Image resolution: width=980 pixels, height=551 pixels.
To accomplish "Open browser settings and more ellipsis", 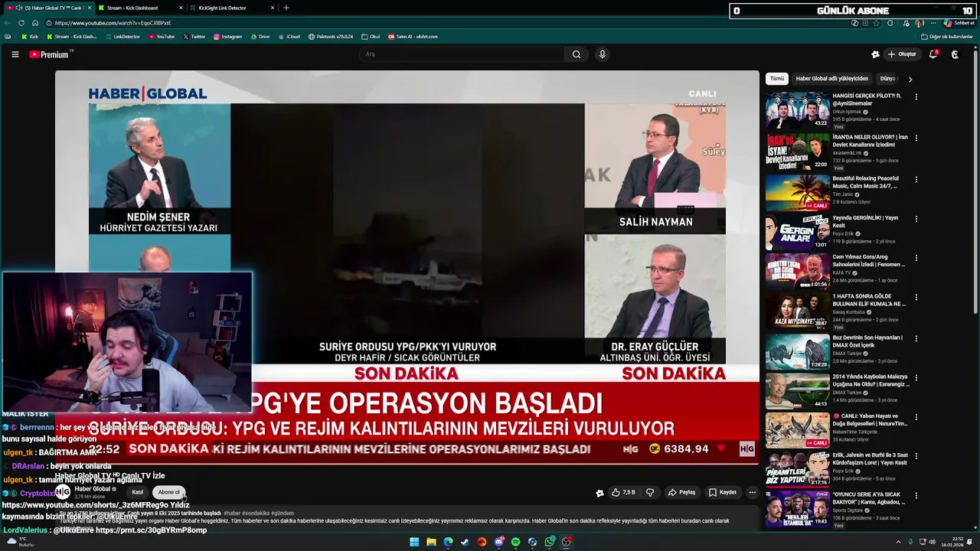I will (x=934, y=23).
